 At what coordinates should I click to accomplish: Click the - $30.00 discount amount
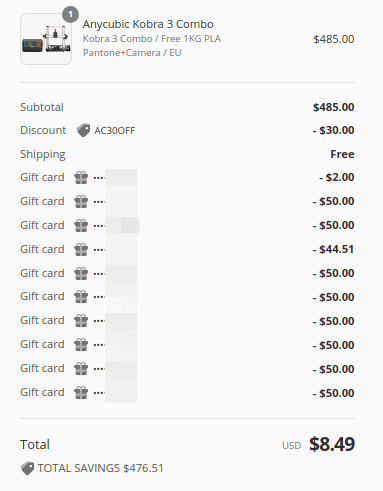click(x=333, y=130)
